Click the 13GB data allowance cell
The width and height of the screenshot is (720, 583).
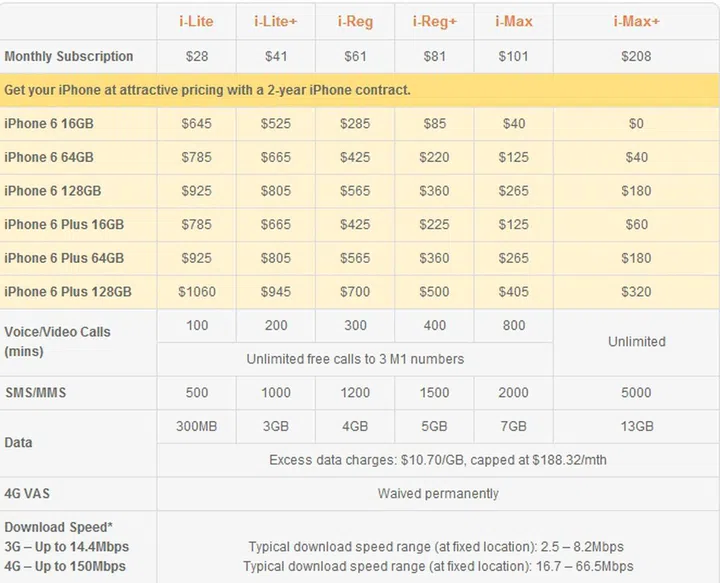[x=636, y=426]
